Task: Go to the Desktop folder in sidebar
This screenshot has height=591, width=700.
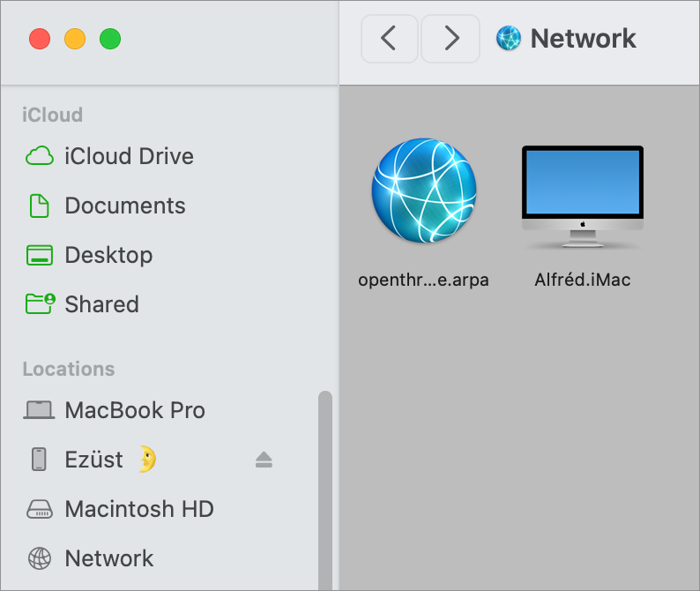Action: tap(108, 255)
